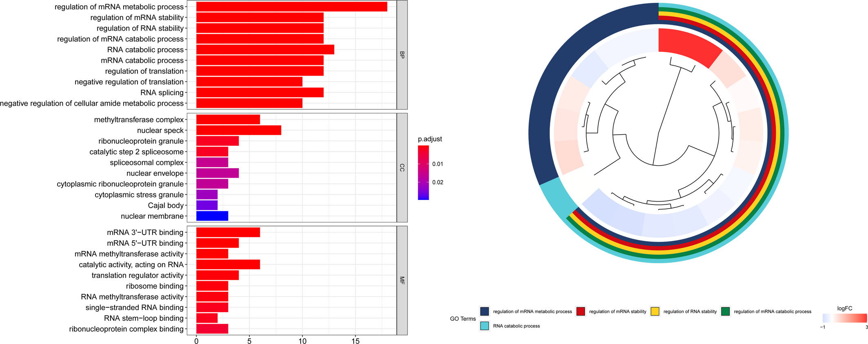Click legend text 'regulation of mRNA catabolic process'
Image resolution: width=868 pixels, height=344 pixels.
tap(773, 312)
